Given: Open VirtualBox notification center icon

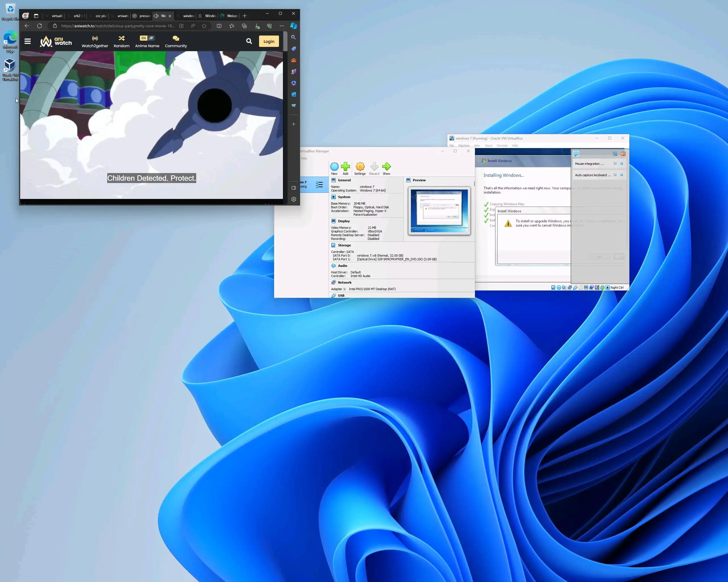Looking at the screenshot, I should click(576, 153).
